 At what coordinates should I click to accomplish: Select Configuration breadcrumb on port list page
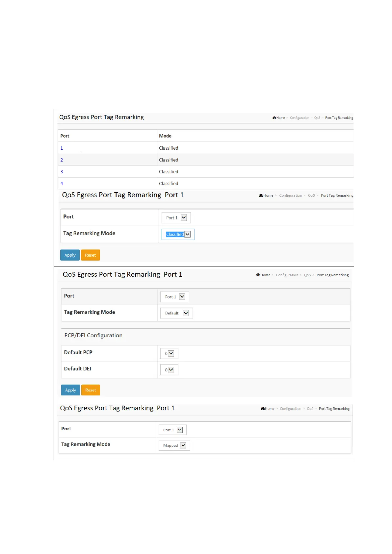tap(299, 118)
